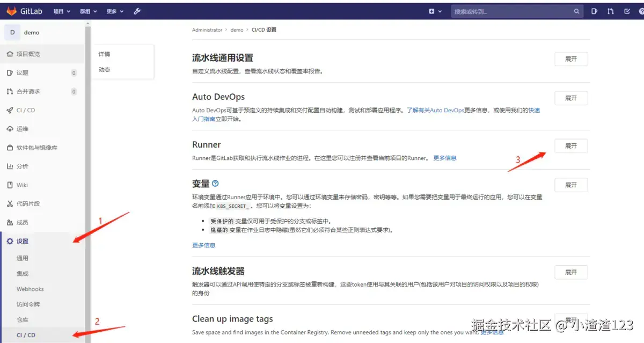Click 了解有关Auto DevOps link
This screenshot has width=644, height=343.
(435, 110)
